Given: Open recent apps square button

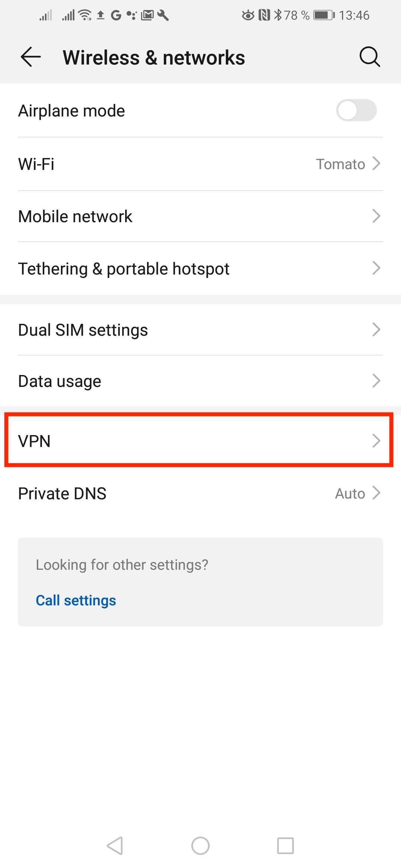Looking at the screenshot, I should tap(286, 846).
